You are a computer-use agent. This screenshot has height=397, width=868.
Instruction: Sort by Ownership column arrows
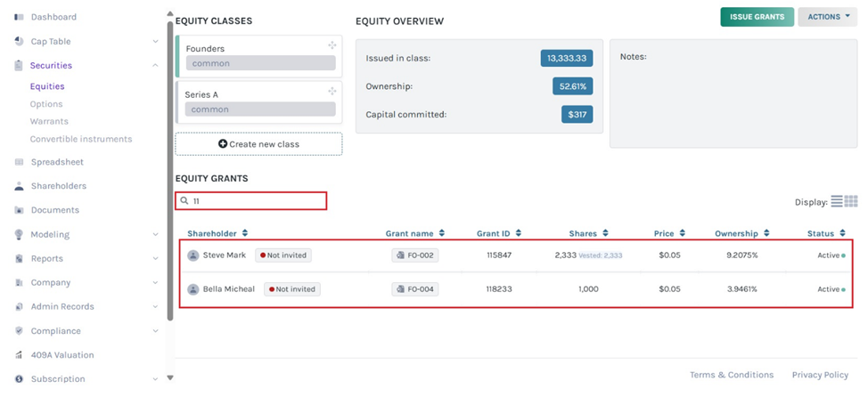[766, 233]
